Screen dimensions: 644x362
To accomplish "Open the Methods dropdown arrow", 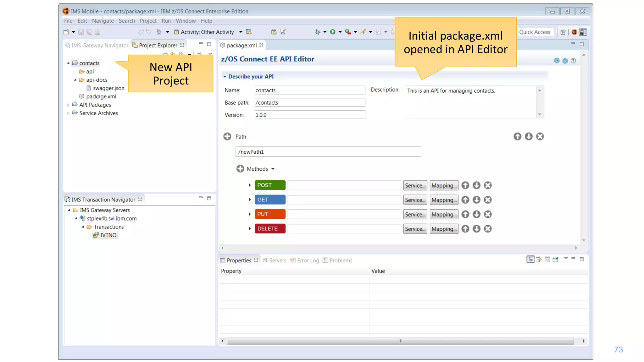I will click(273, 169).
